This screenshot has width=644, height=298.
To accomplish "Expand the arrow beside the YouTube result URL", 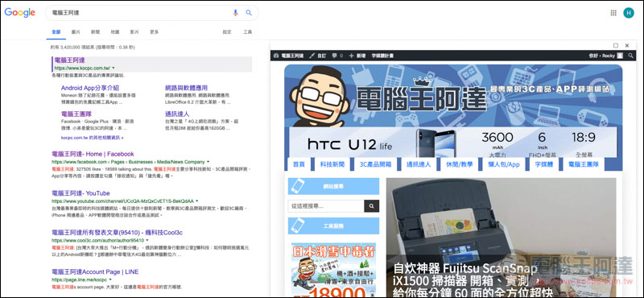I will click(x=197, y=201).
